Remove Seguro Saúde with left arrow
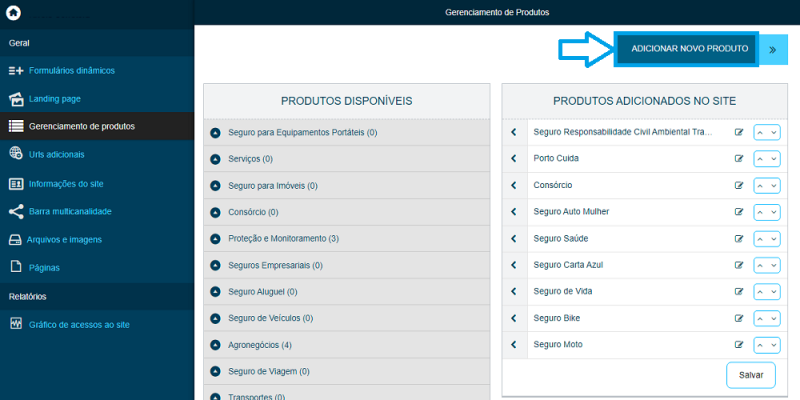Viewport: 800px width, 400px height. (x=514, y=238)
